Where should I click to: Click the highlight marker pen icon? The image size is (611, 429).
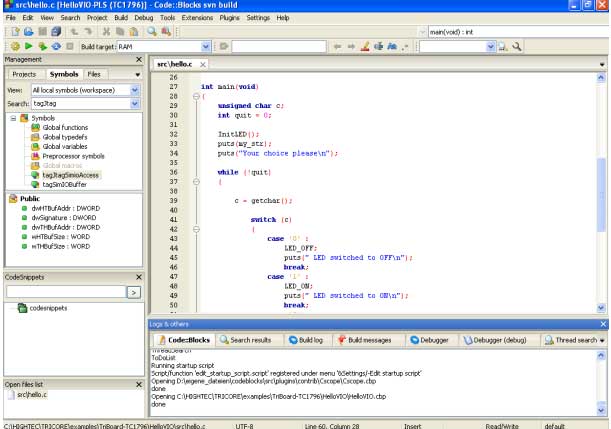click(x=365, y=46)
